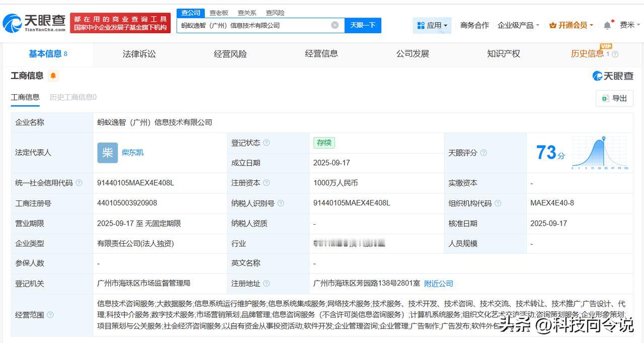Switch to the 经营风险 tab
This screenshot has width=644, height=343.
[x=230, y=54]
